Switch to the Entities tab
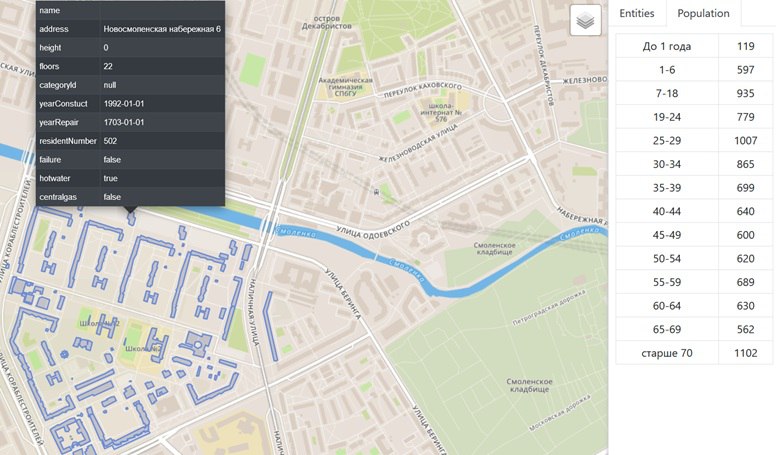This screenshot has width=776, height=455. click(x=637, y=13)
